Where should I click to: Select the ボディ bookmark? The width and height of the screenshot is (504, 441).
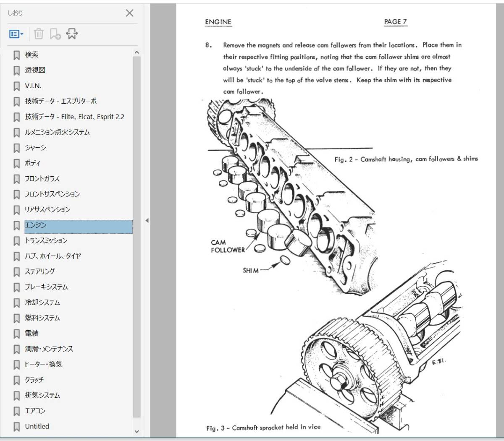click(32, 163)
